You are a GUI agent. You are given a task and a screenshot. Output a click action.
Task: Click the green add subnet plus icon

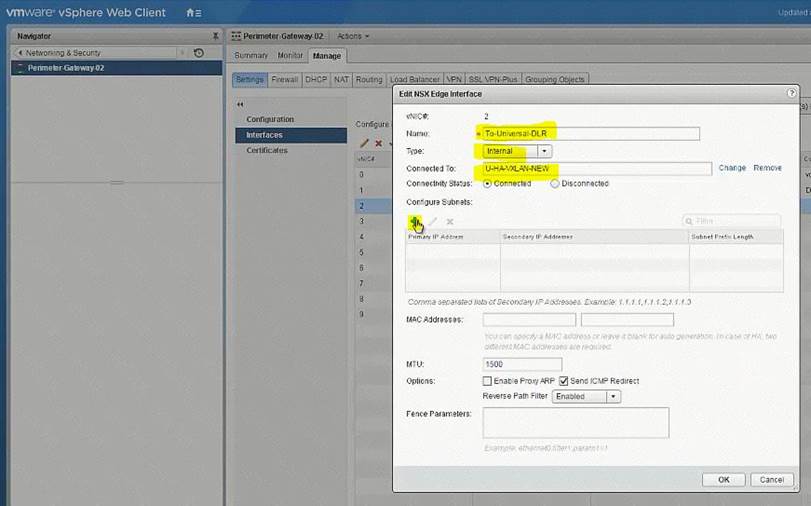coord(413,221)
